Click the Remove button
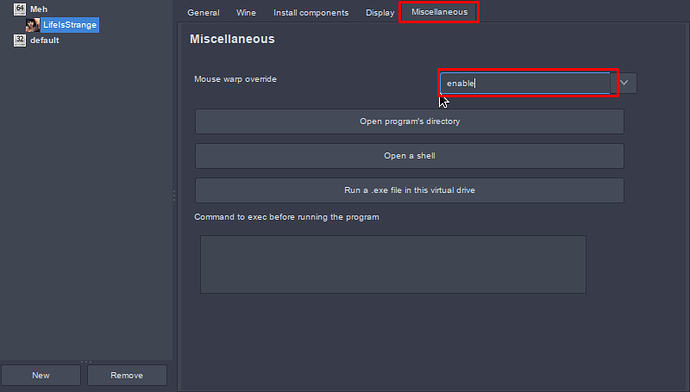Viewport: 690px width, 392px height. tap(127, 375)
